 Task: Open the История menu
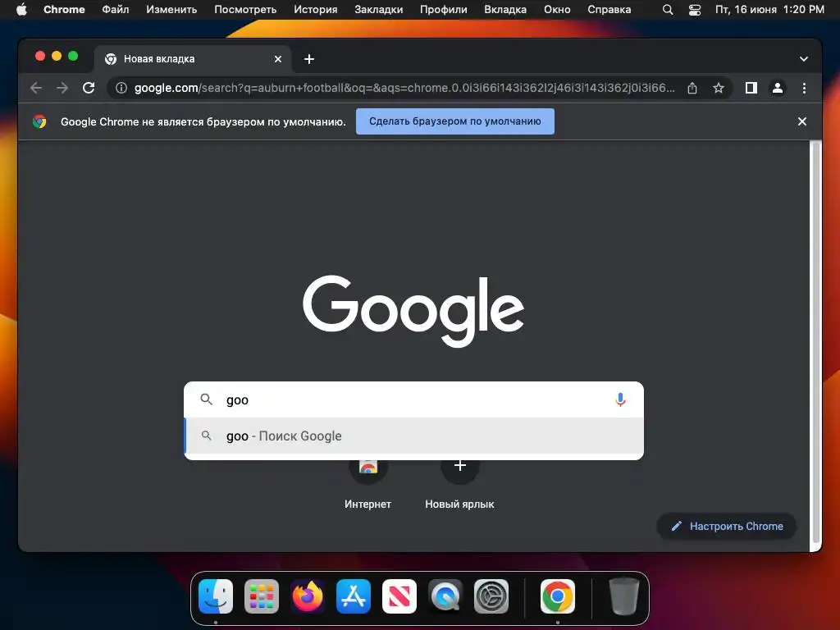click(316, 10)
